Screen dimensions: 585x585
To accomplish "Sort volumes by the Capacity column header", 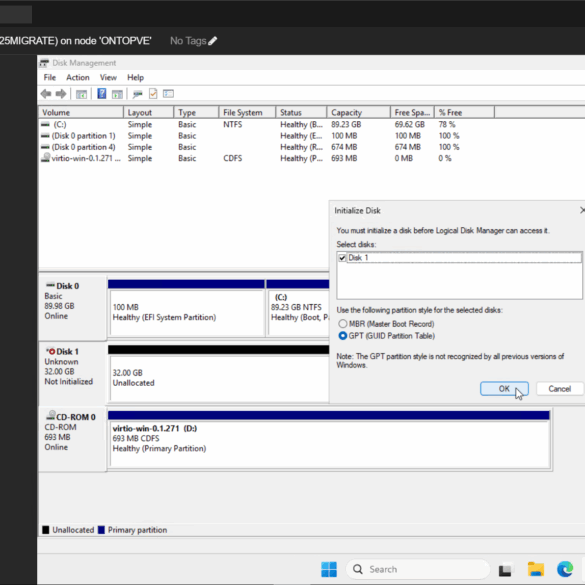I will 359,112.
